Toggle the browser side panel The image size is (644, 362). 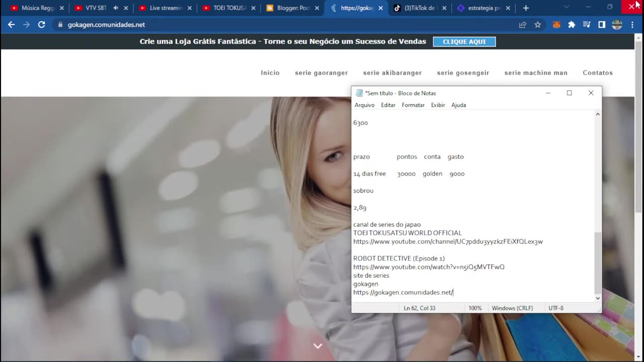click(602, 25)
